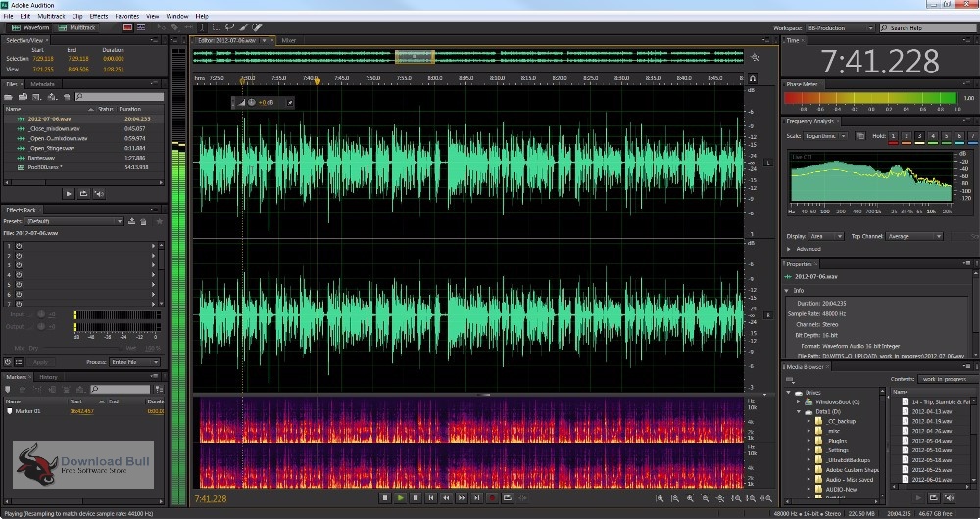The height and width of the screenshot is (519, 980).
Task: Open the Effects menu
Action: (99, 16)
